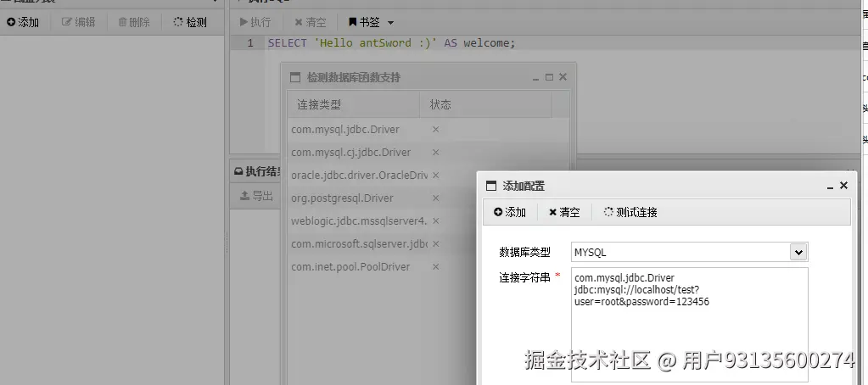Image resolution: width=868 pixels, height=385 pixels.
Task: Close the 检测数据库函数支持 window
Action: 563,77
